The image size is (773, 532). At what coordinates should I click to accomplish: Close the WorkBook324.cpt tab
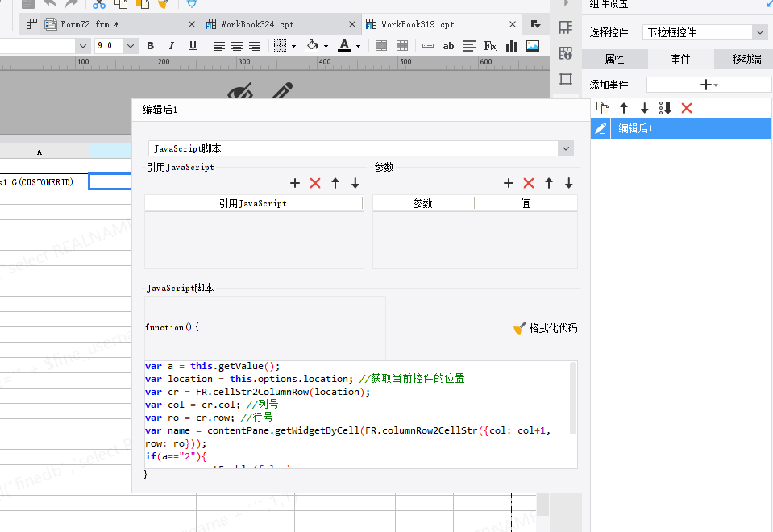(x=352, y=24)
